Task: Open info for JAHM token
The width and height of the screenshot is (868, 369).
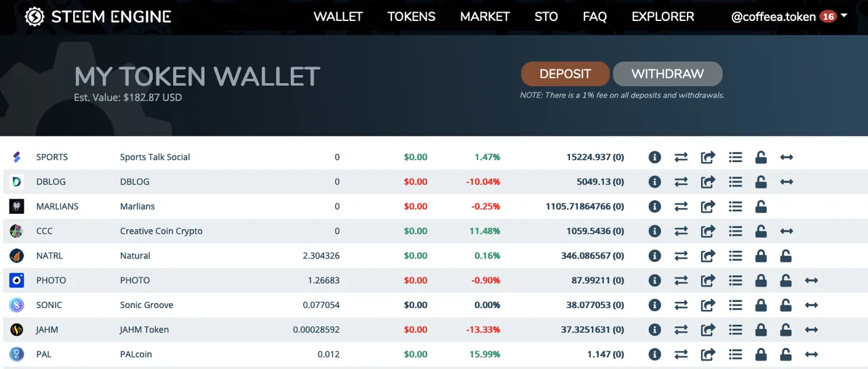Action: (654, 330)
